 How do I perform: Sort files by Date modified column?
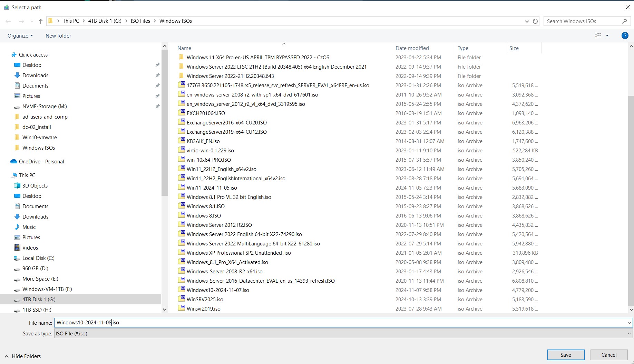click(x=412, y=48)
